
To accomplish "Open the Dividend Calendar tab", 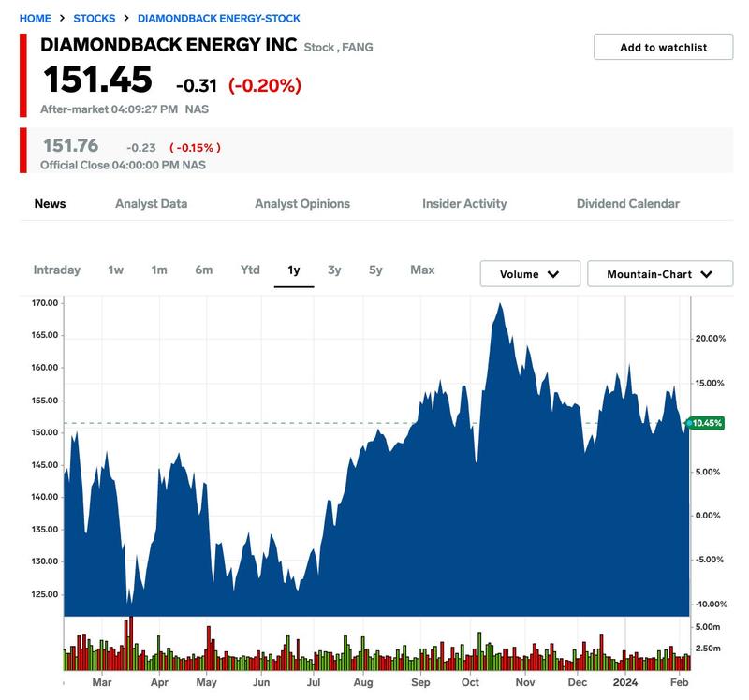I will click(627, 204).
